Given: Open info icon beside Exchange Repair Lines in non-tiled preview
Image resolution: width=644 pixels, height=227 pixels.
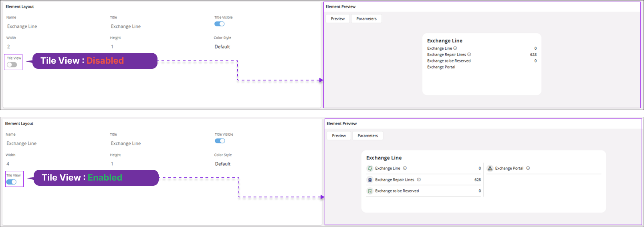Looking at the screenshot, I should pos(469,54).
